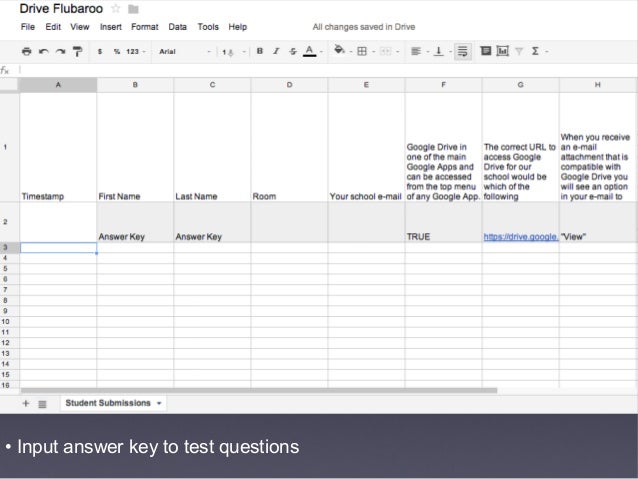Apply strikethrough formatting
Viewport: 638px width, 479px height.
292,49
